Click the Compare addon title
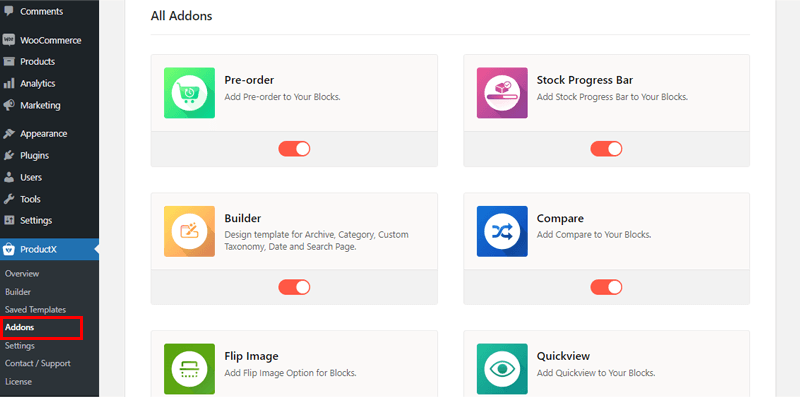The width and height of the screenshot is (800, 397). (x=560, y=218)
